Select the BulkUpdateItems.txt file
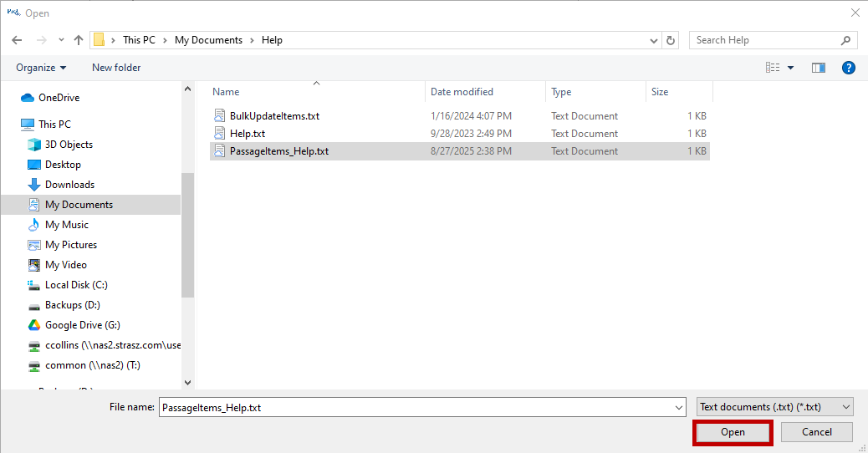Viewport: 868px width, 453px height. coord(274,116)
